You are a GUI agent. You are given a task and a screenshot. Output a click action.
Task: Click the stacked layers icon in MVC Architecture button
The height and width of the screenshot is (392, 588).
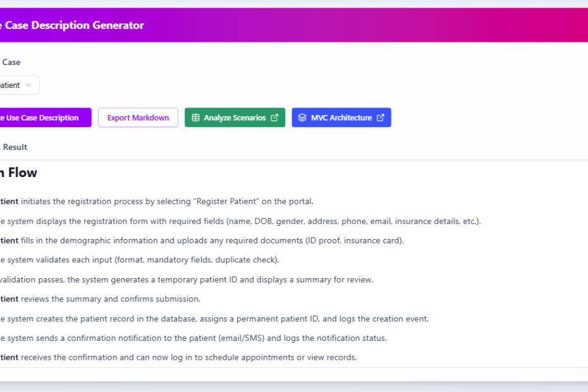click(x=302, y=117)
